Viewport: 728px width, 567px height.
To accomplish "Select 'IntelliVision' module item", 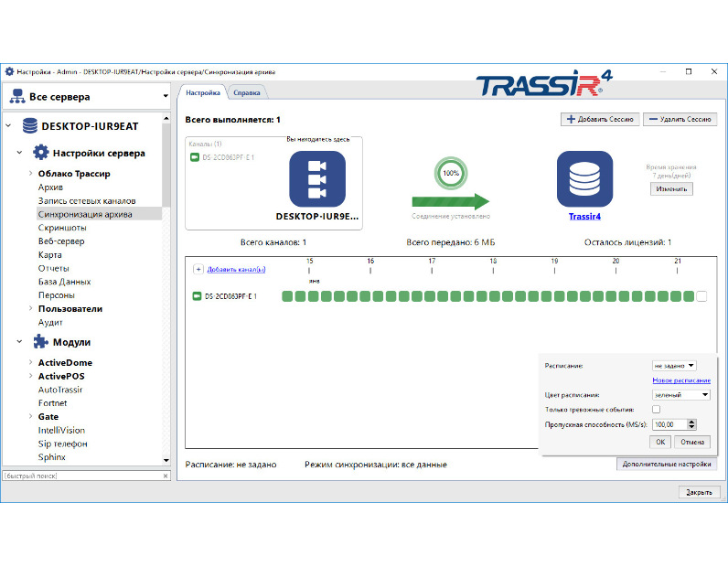I will pos(61,430).
